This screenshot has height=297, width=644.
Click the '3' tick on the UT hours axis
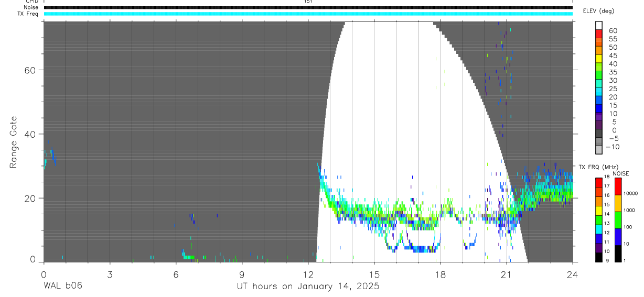coord(110,274)
